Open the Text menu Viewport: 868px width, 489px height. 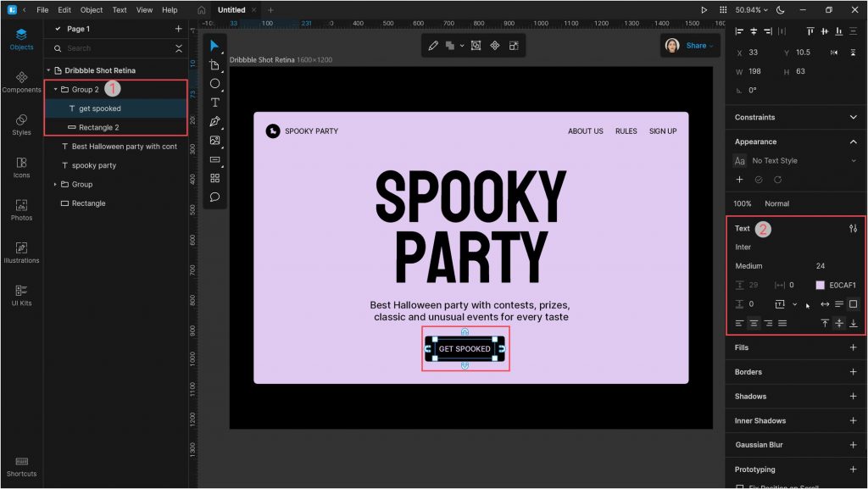120,10
